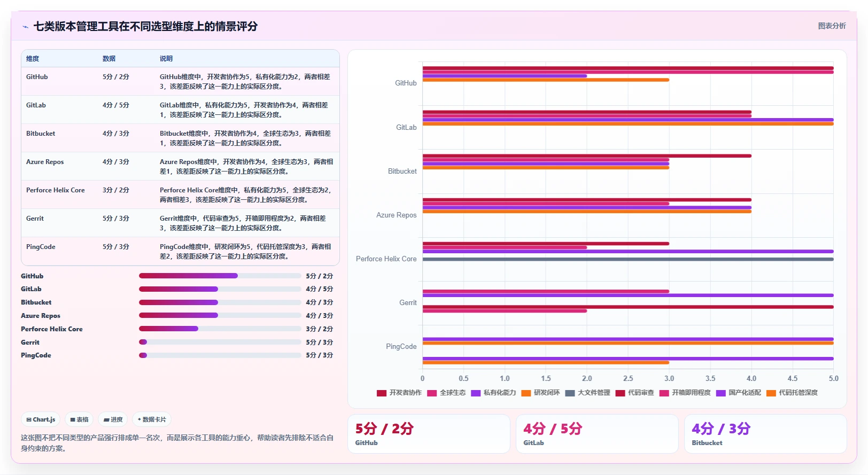Click the 说明 column header
868x475 pixels.
tap(166, 59)
